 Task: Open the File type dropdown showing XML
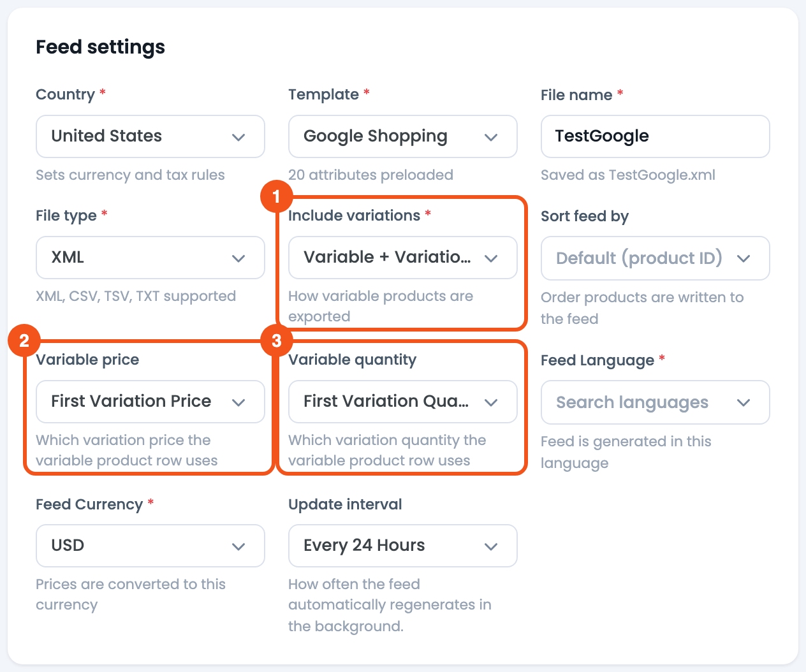click(150, 258)
